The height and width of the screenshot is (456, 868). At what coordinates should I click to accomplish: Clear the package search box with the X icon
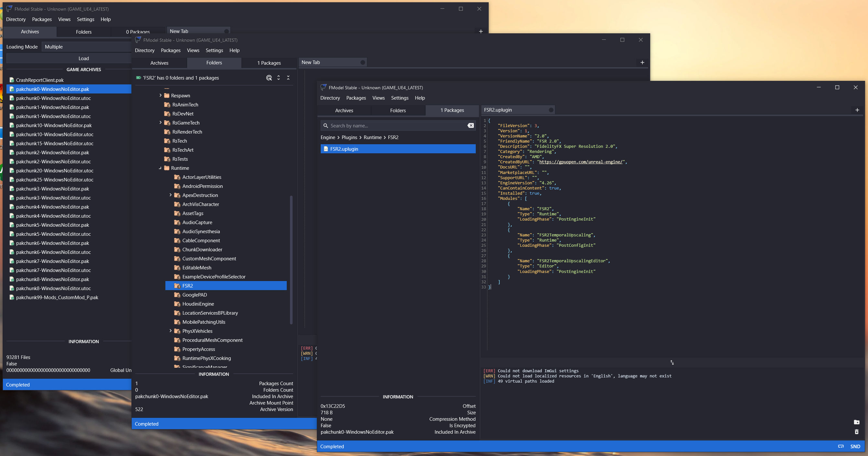pyautogui.click(x=471, y=125)
